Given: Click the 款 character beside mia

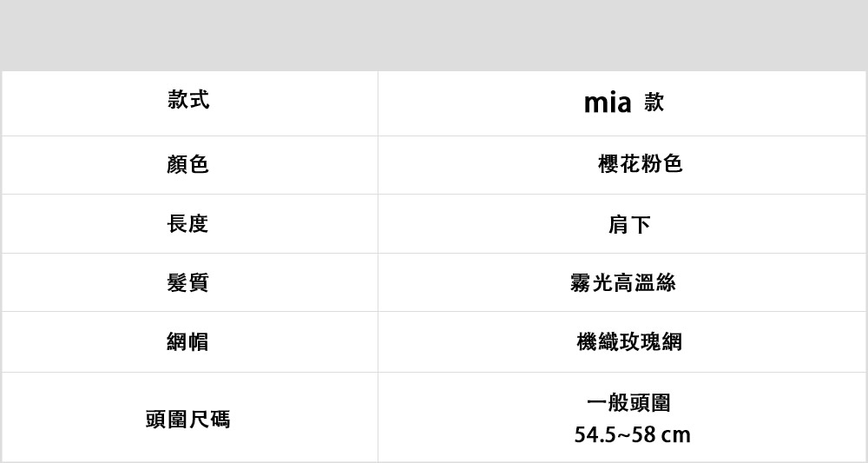Looking at the screenshot, I should pos(654,103).
